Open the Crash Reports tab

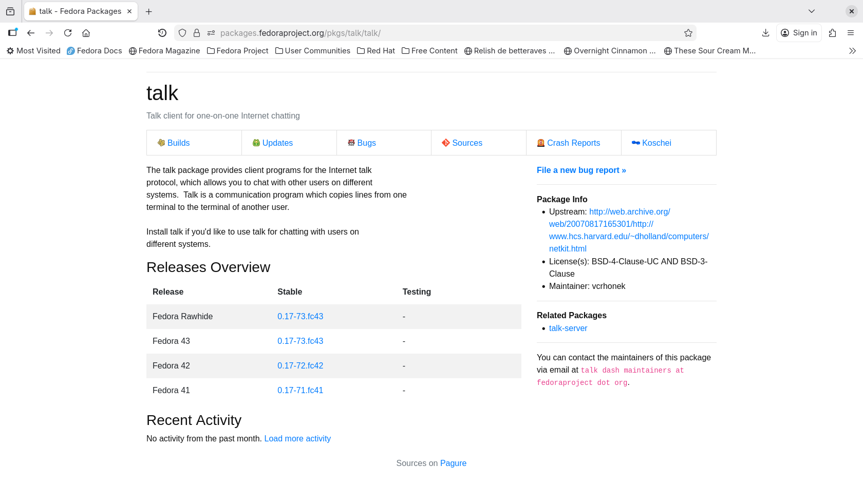pos(573,143)
